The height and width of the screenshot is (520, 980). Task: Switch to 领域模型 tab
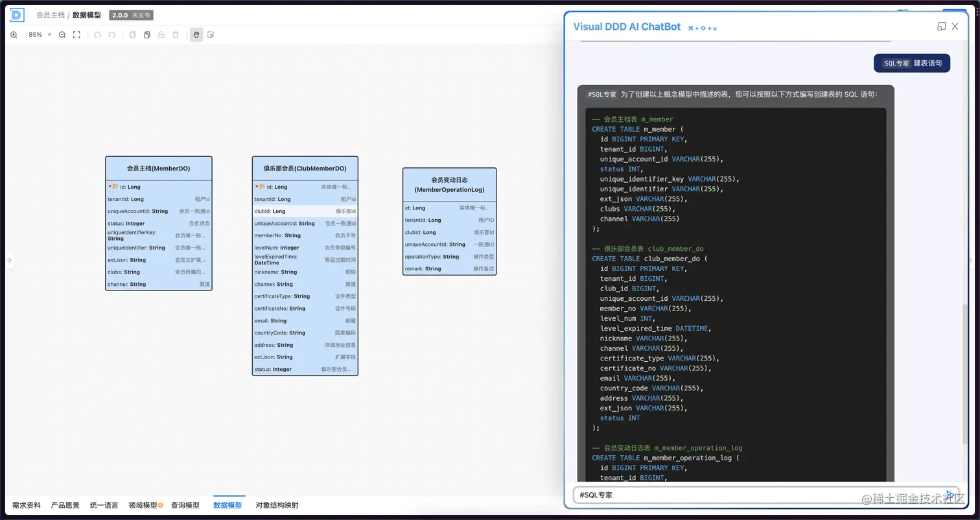[x=143, y=505]
